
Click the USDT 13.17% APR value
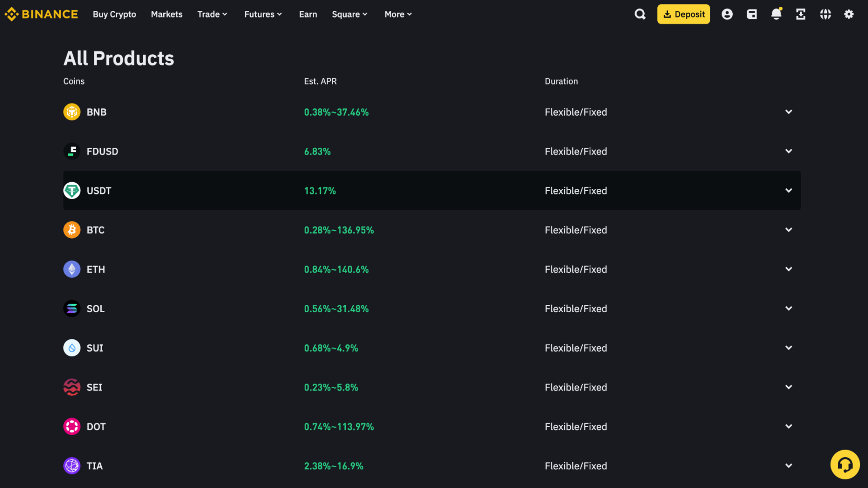click(x=320, y=191)
